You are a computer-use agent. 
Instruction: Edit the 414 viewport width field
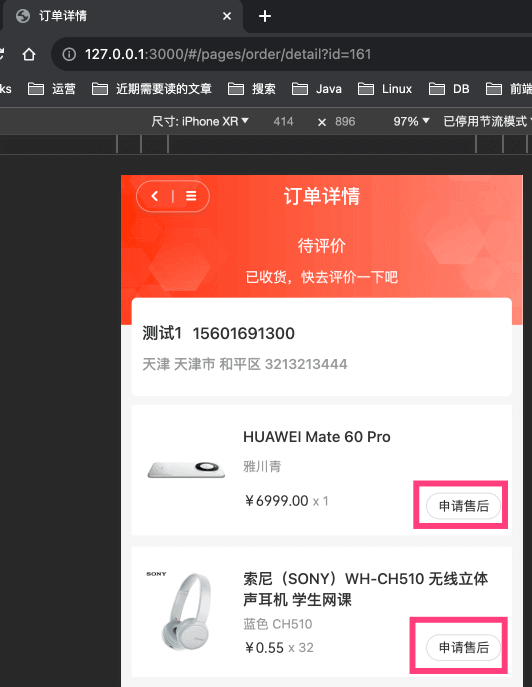283,121
